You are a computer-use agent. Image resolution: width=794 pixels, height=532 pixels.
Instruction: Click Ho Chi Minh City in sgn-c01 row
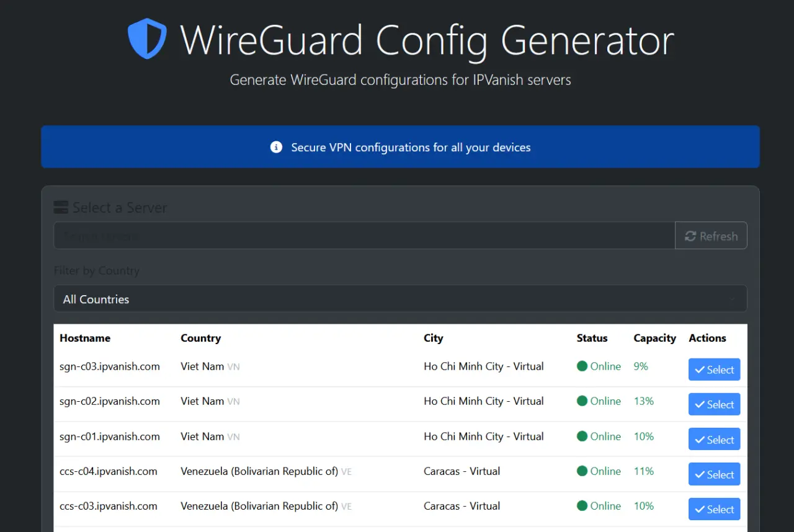point(484,437)
